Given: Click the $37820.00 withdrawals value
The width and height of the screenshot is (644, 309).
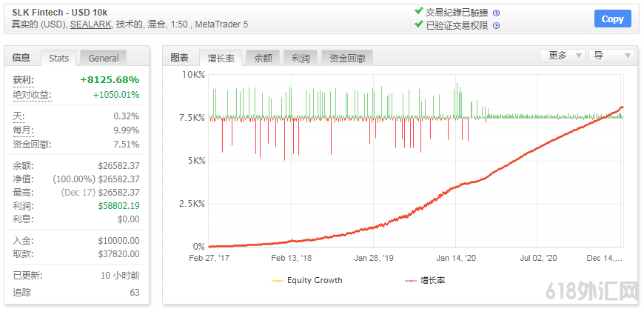Looking at the screenshot, I should [x=118, y=254].
